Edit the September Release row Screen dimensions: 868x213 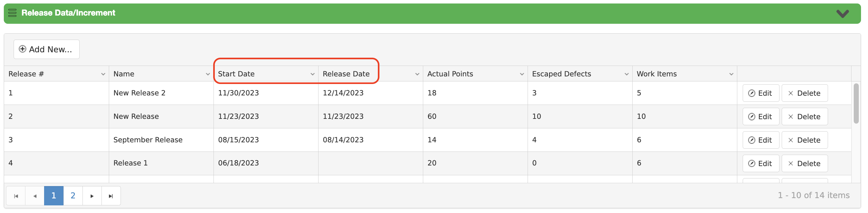pyautogui.click(x=760, y=140)
